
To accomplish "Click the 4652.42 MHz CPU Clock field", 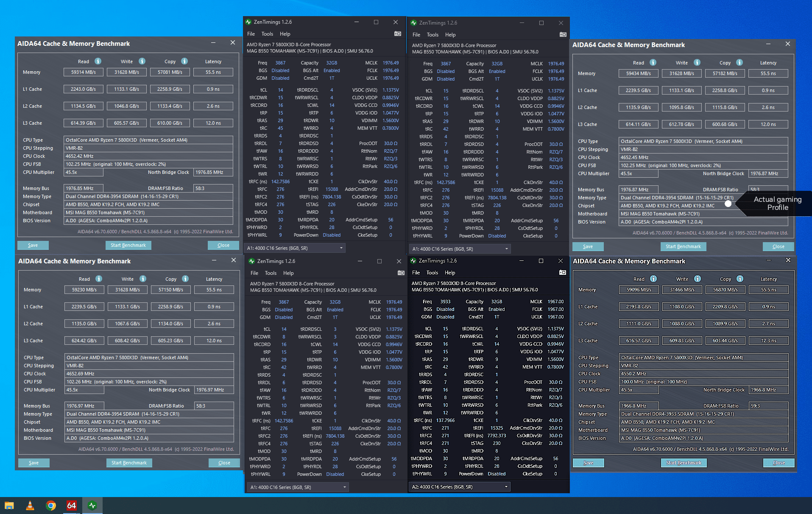I will point(148,156).
